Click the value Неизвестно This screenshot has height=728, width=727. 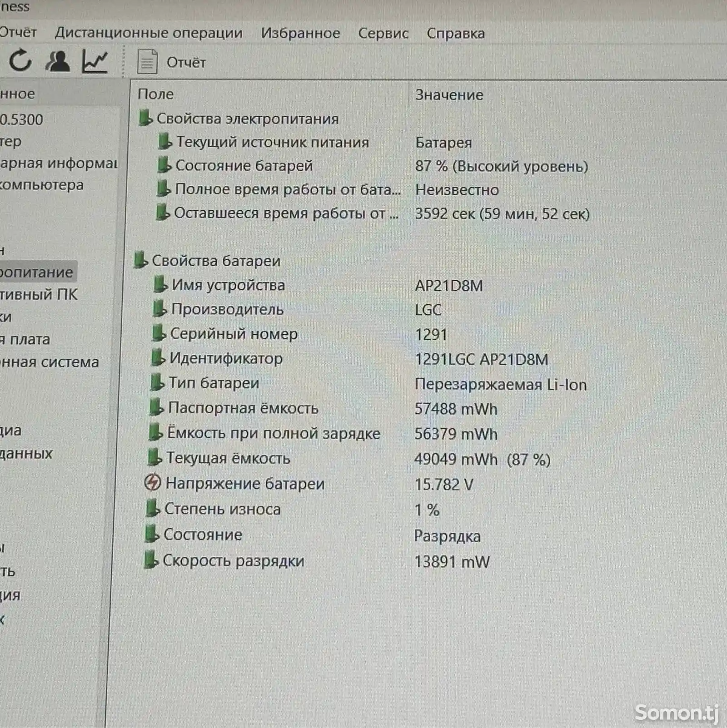pyautogui.click(x=457, y=190)
